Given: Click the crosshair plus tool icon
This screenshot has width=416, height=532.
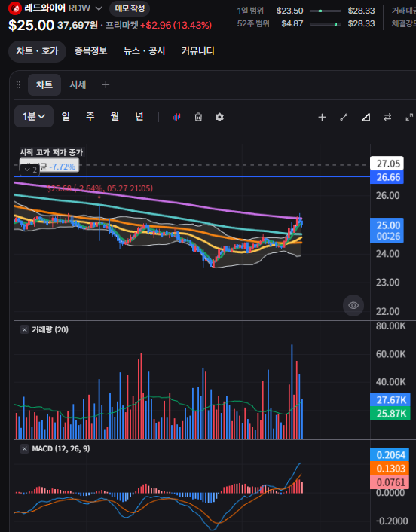Looking at the screenshot, I should 322,117.
